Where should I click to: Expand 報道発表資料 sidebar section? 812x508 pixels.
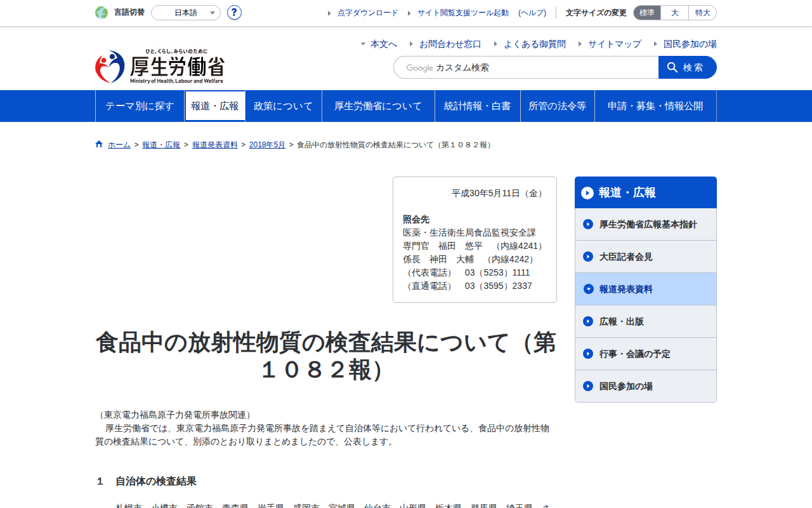pos(646,289)
